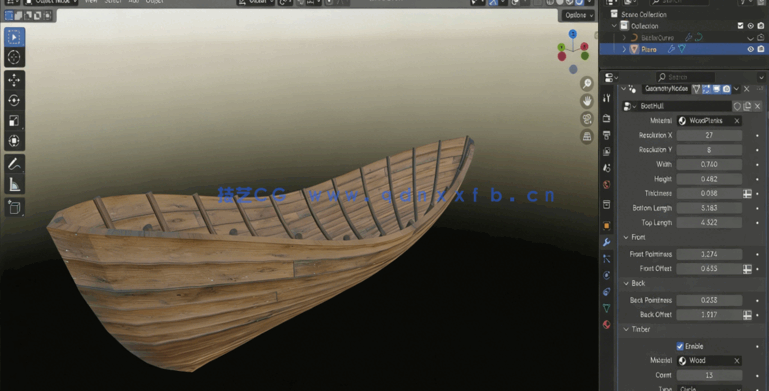Viewport: 769px width, 391px height.
Task: Select the Add Cube tool
Action: [x=14, y=208]
